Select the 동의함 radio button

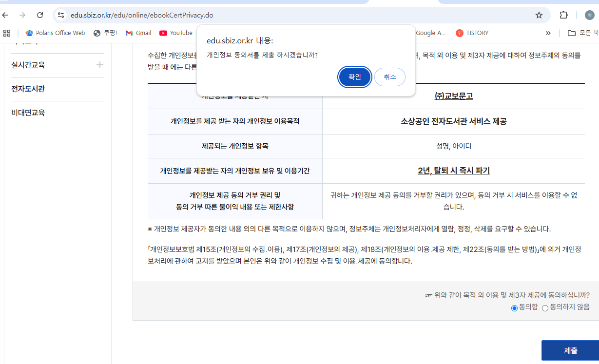[514, 308]
